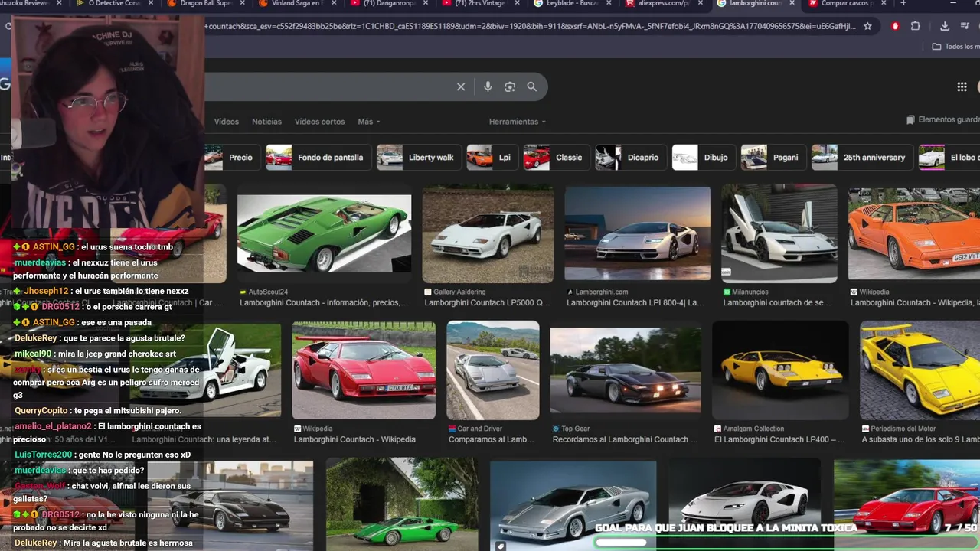Close the 'aliexpress.com' tab
The height and width of the screenshot is (551, 980).
(x=700, y=3)
